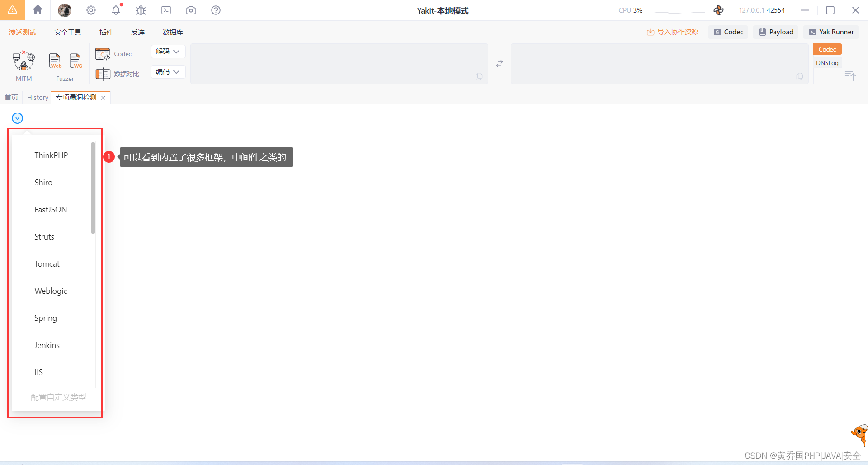Click 配置自定义类型 option
Screen dimensions: 868x465
coord(58,397)
